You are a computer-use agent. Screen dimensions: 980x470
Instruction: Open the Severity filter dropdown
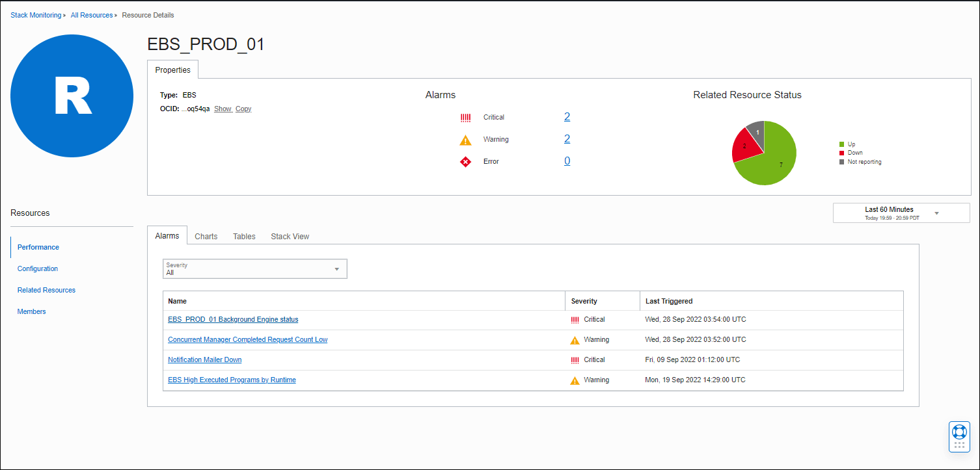point(254,268)
